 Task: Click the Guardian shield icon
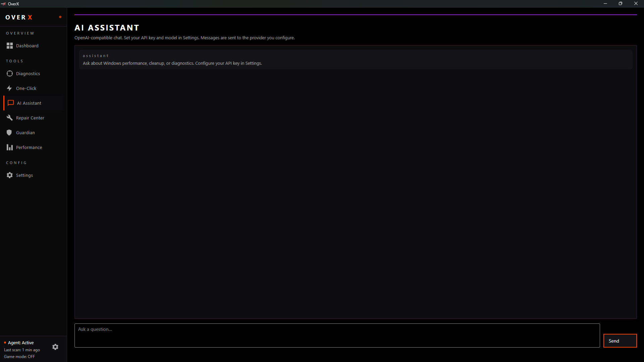[9, 132]
